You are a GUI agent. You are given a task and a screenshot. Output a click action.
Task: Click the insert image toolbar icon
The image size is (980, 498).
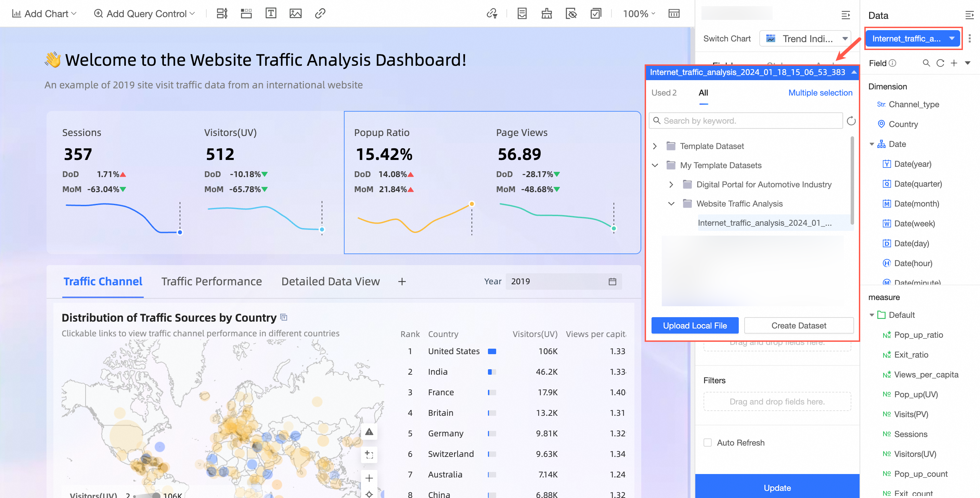[295, 14]
